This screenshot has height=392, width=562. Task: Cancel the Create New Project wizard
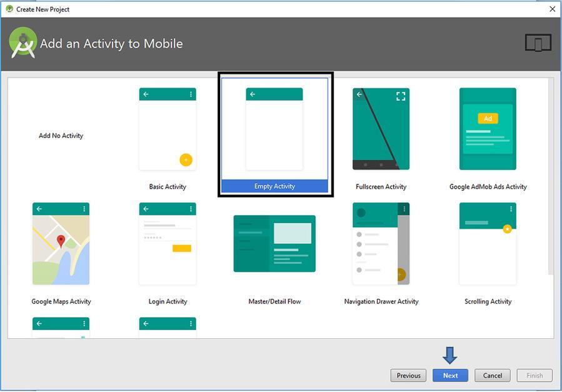pos(493,376)
